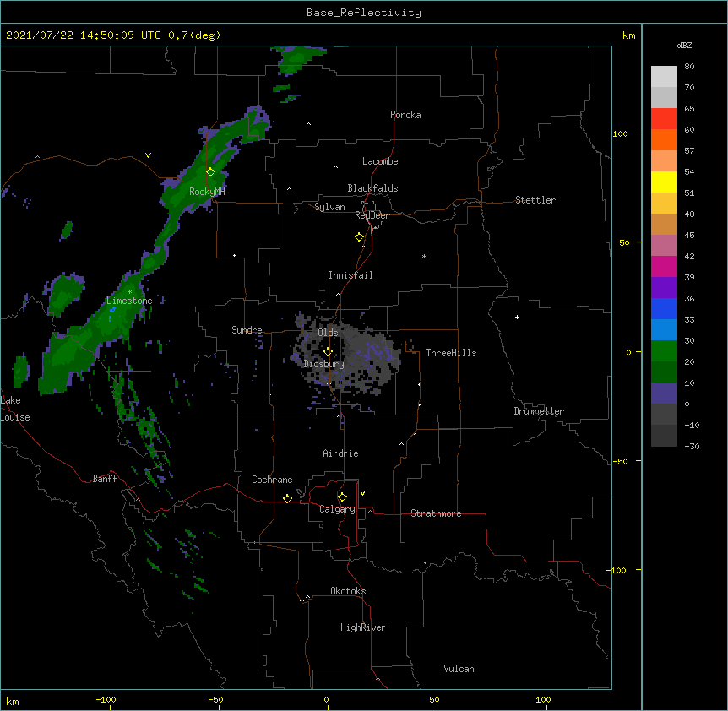
Task: Click the -100 tick on bottom axis
Action: click(x=106, y=700)
